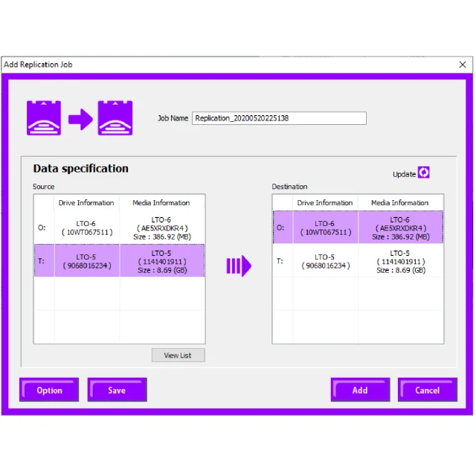Image resolution: width=476 pixels, height=476 pixels.
Task: Select destination drive T: LTO-5 row
Action: (x=358, y=261)
